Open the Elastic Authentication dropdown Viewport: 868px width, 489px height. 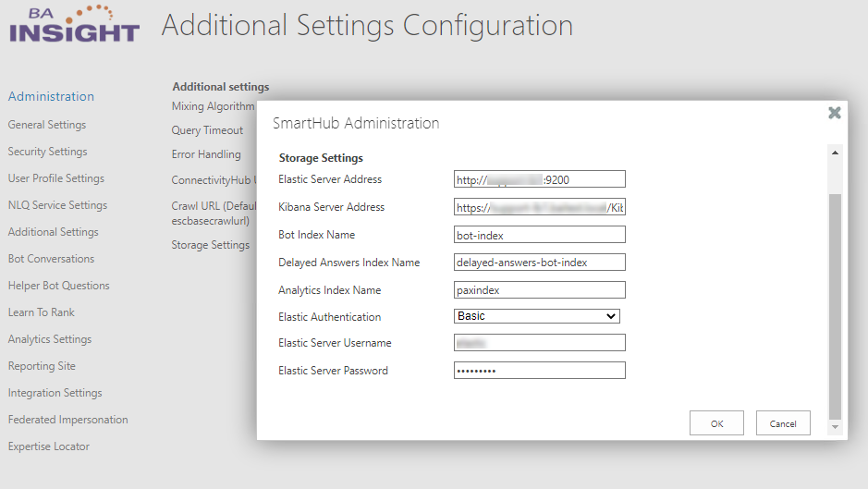(536, 316)
